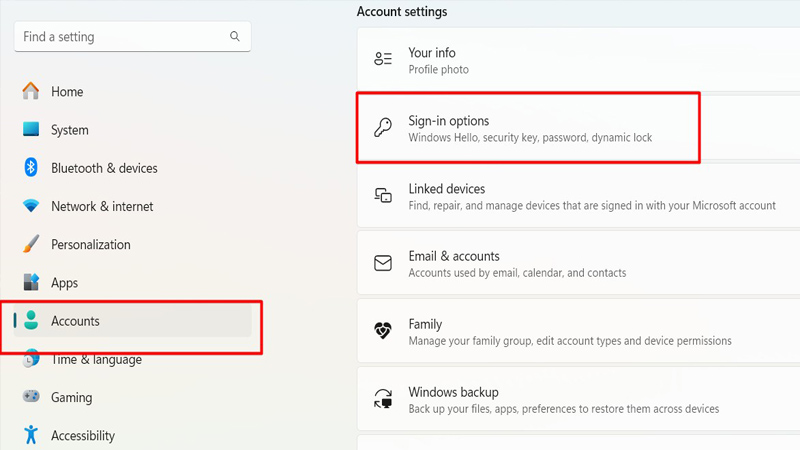Click the search magnifier icon

235,36
